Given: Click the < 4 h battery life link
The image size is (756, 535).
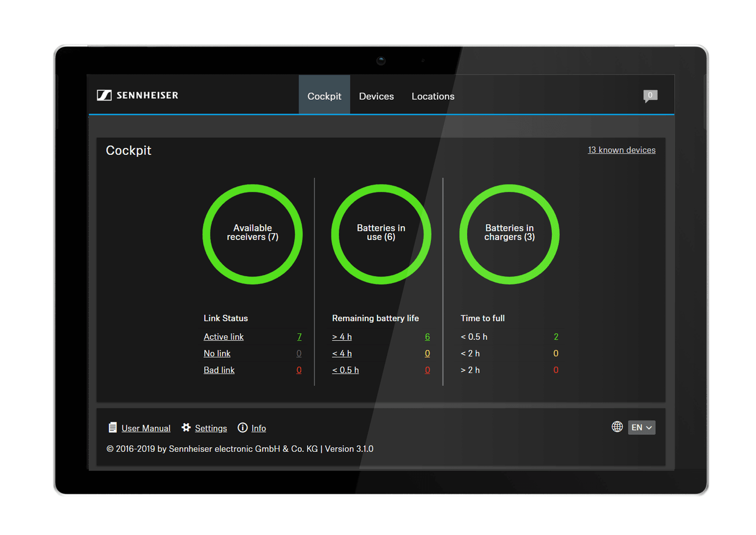Looking at the screenshot, I should (x=342, y=353).
